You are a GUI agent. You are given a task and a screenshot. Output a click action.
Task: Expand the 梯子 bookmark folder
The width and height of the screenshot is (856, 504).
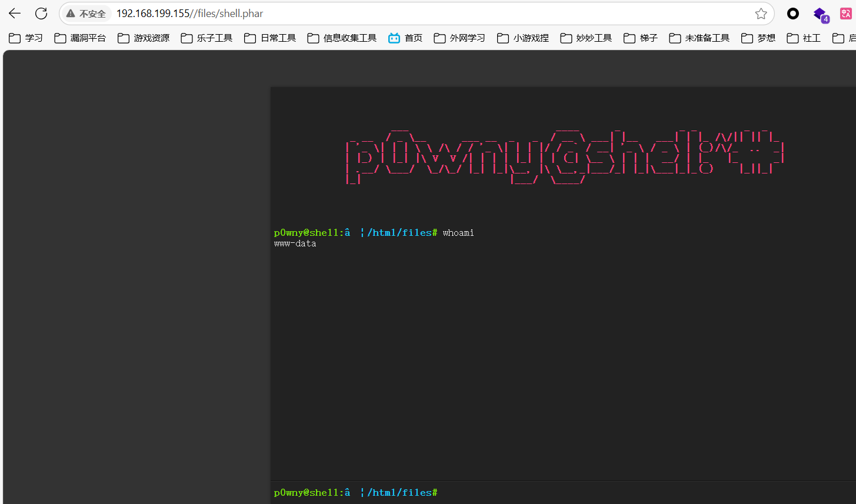[641, 38]
